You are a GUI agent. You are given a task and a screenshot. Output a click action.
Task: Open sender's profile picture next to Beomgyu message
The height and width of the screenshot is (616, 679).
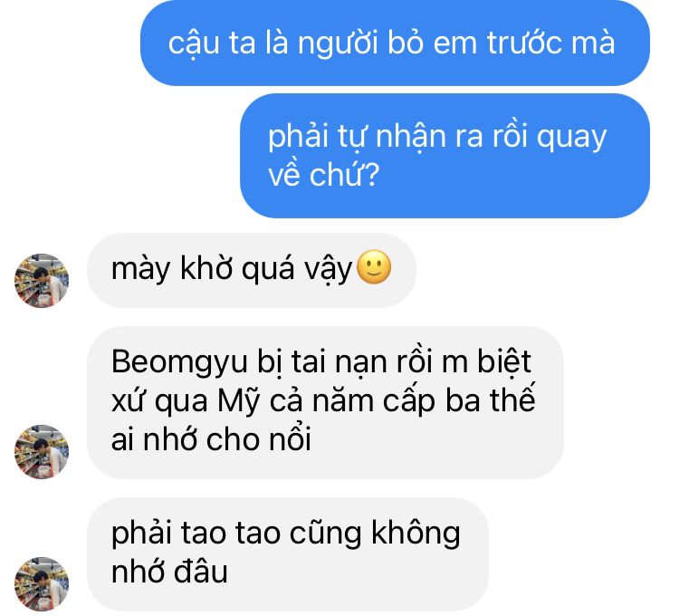42,452
